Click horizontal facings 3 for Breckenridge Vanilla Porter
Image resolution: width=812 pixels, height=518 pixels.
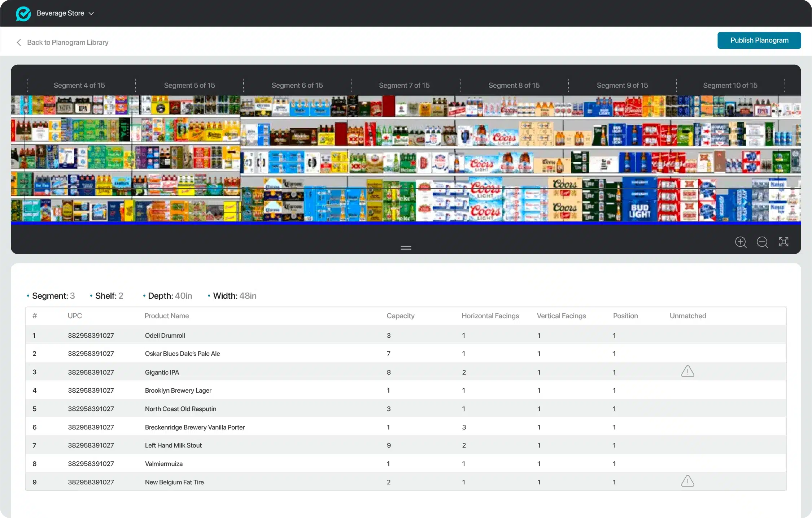point(464,427)
